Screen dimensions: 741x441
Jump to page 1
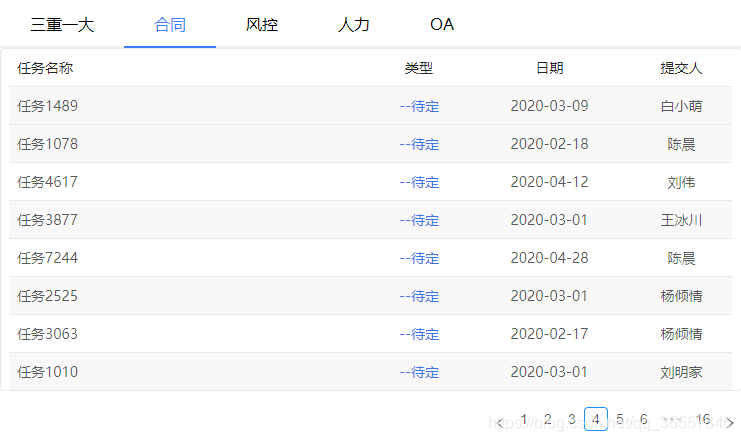pos(524,419)
